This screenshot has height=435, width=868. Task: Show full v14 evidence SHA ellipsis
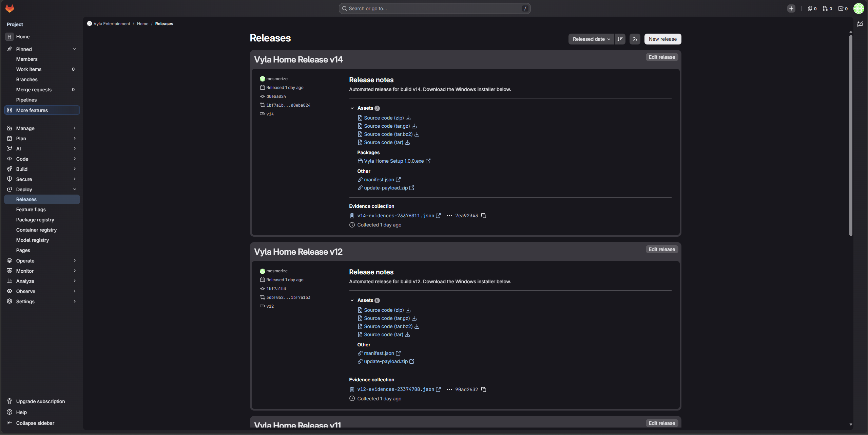[449, 216]
